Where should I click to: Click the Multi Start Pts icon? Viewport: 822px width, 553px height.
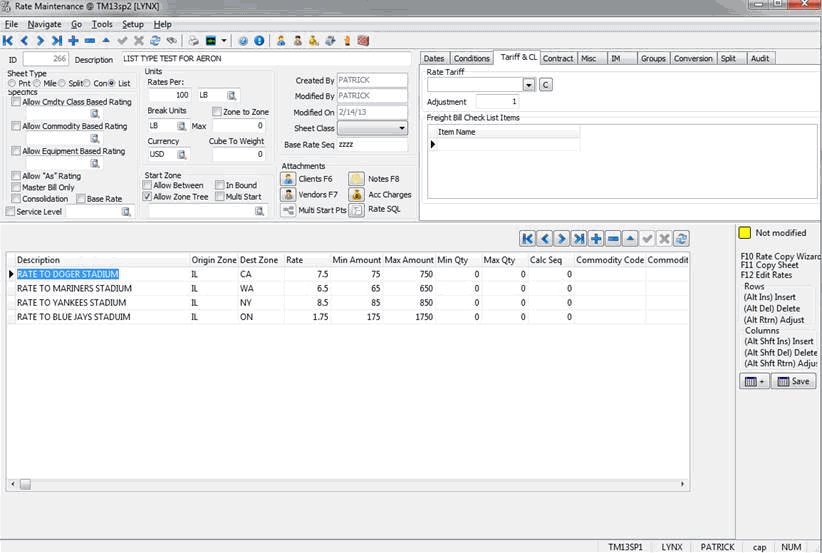point(288,211)
